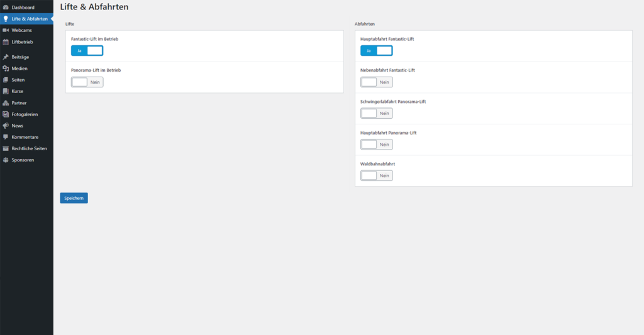Enable Nebenabfahrt Fantastic-Lift toggle

point(377,82)
